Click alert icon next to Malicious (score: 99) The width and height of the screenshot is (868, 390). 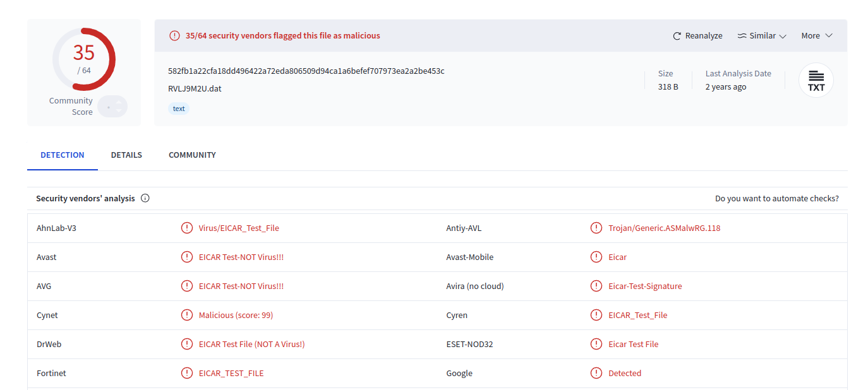click(187, 315)
